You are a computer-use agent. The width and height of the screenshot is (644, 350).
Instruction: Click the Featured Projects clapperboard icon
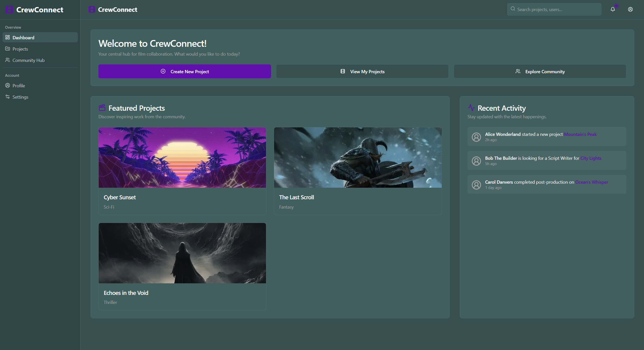(x=102, y=108)
